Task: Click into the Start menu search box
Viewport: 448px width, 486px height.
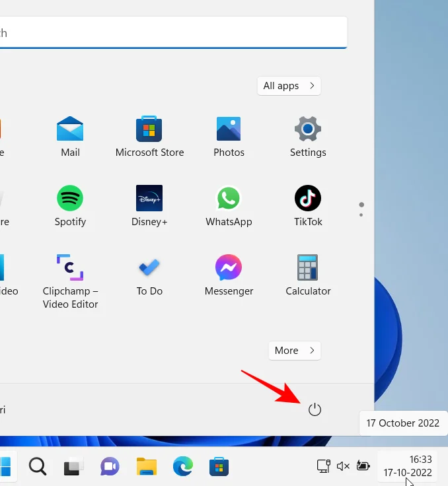Action: click(172, 32)
